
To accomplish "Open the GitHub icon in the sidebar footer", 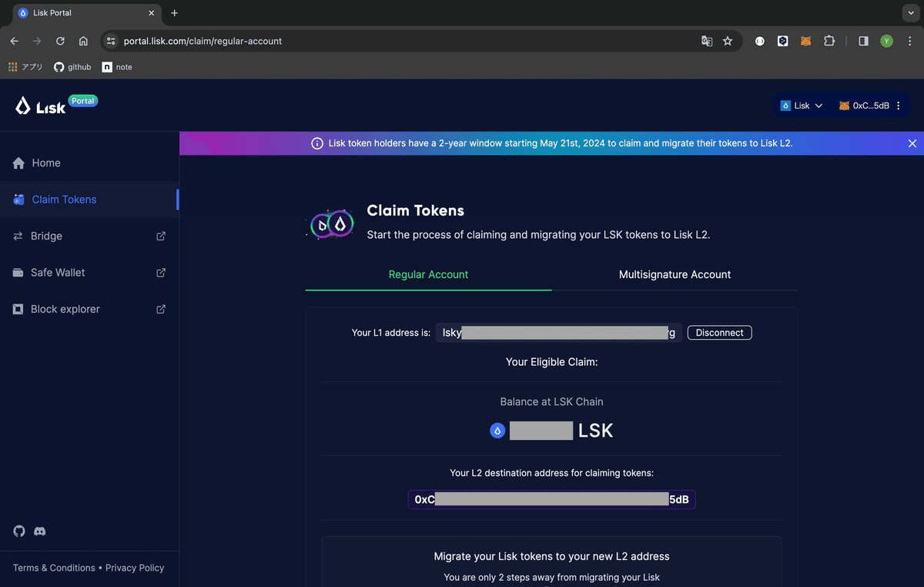I will [19, 531].
